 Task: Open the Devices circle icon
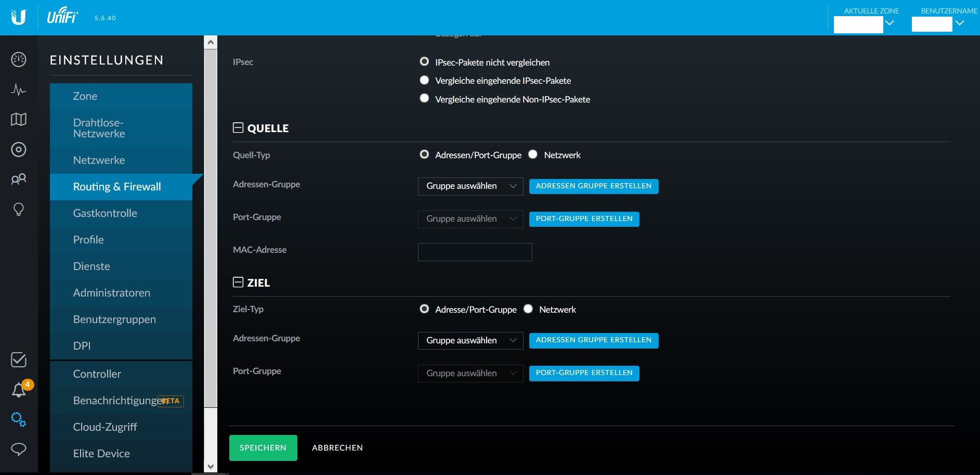point(19,150)
